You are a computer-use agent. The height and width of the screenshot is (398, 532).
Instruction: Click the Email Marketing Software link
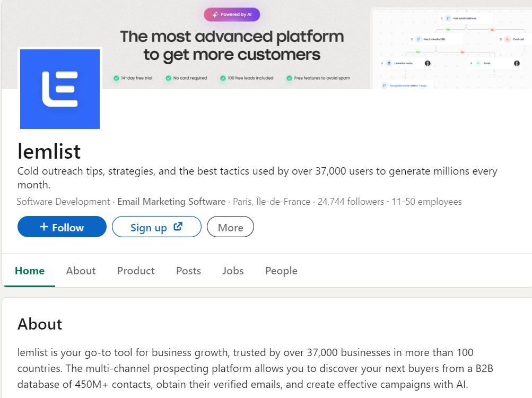171,202
